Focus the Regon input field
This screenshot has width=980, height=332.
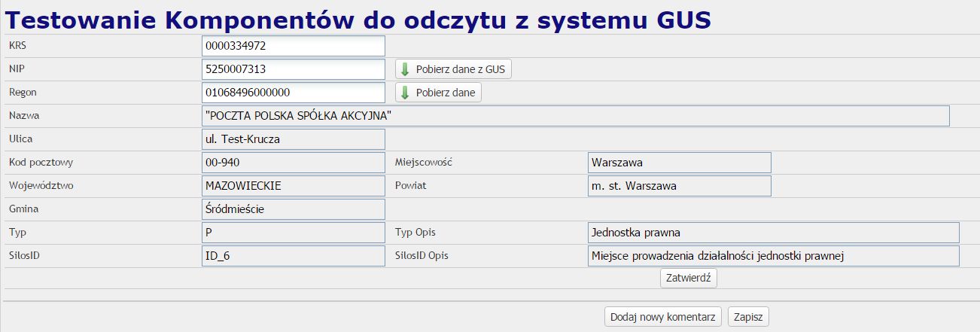pos(294,93)
